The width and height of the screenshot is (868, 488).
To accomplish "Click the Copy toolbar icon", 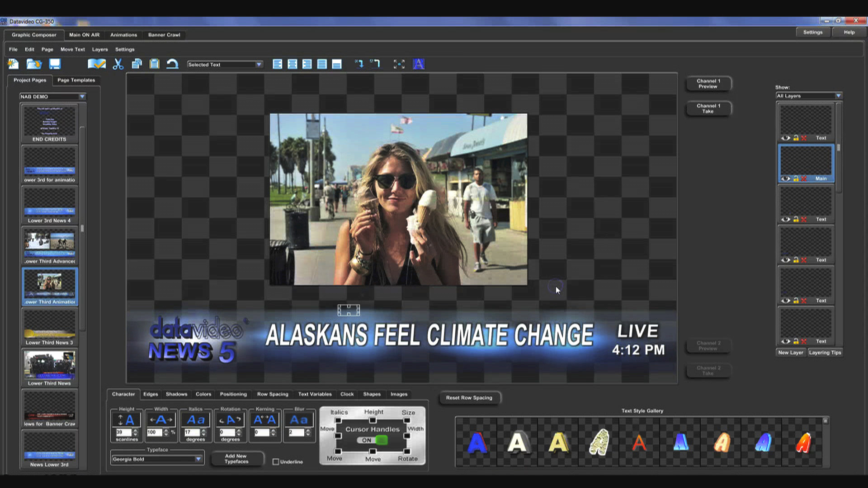I will [x=137, y=64].
